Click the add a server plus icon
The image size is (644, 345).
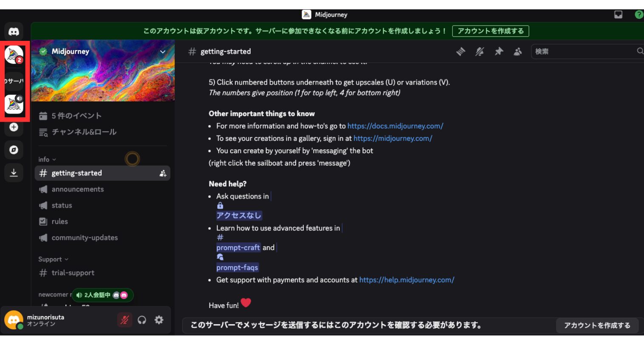coord(14,127)
